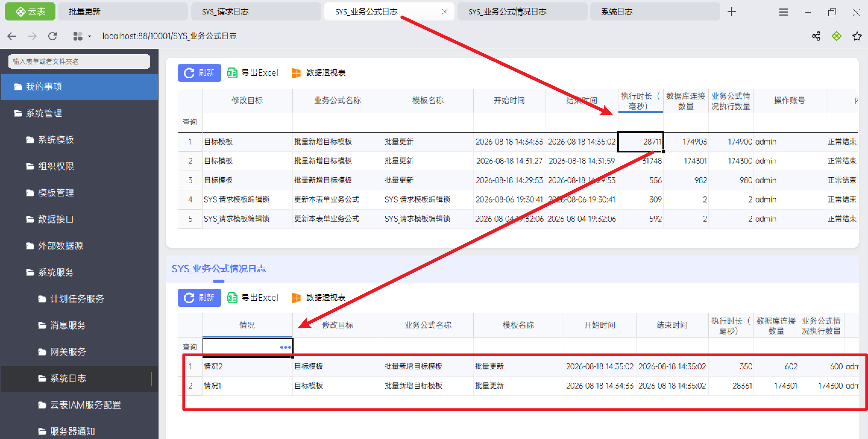Click the green diamond extension icon
Viewport: 868px width, 439px height.
pos(836,36)
